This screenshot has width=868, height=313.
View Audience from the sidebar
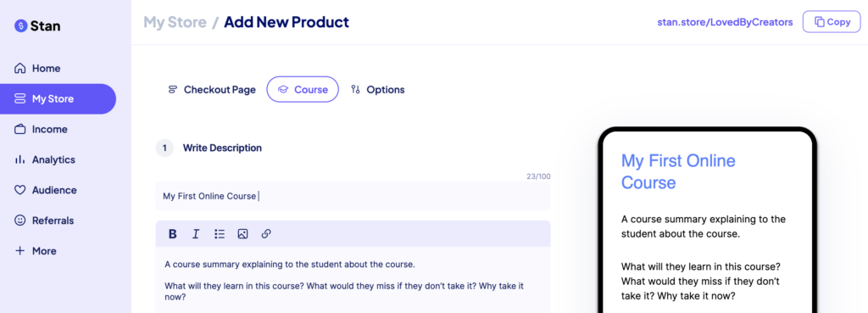46,190
